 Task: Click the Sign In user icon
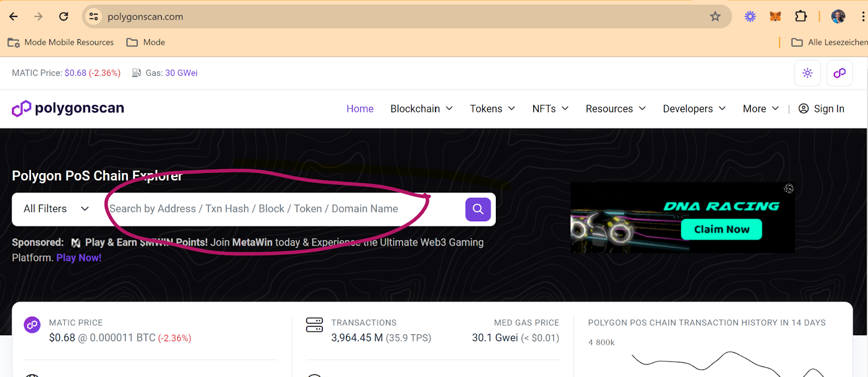pyautogui.click(x=803, y=108)
